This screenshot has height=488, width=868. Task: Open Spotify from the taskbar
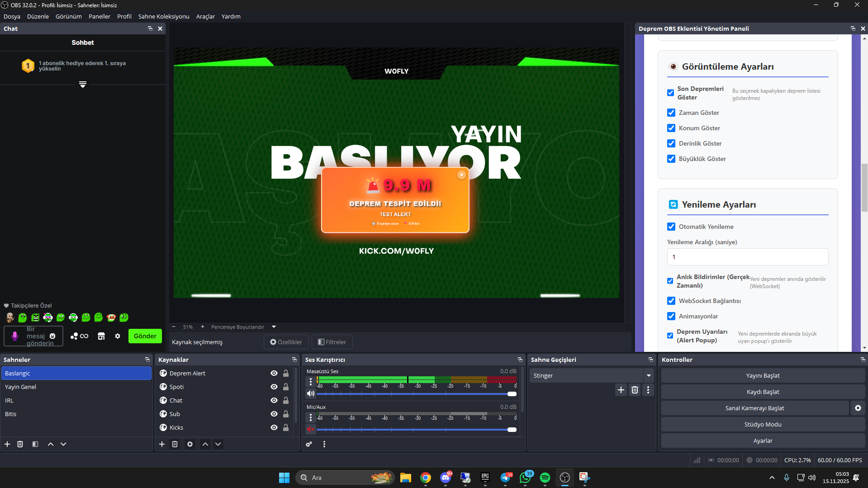coord(545,478)
